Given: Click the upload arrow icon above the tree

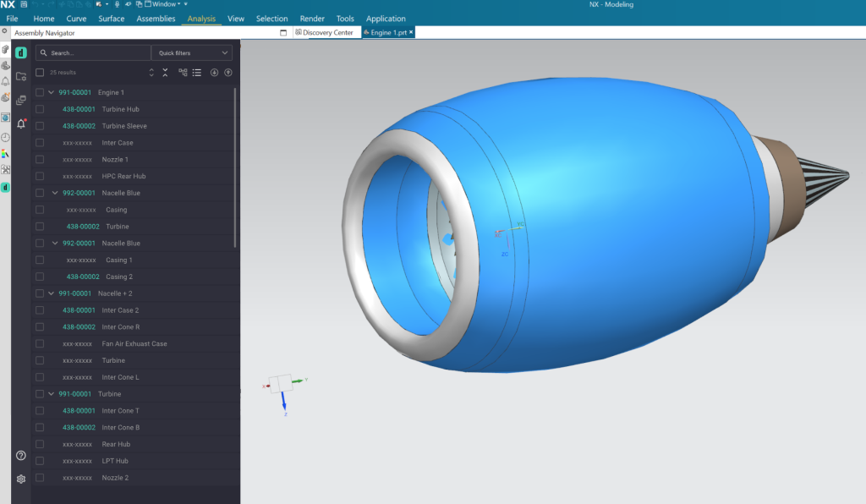Looking at the screenshot, I should point(228,73).
